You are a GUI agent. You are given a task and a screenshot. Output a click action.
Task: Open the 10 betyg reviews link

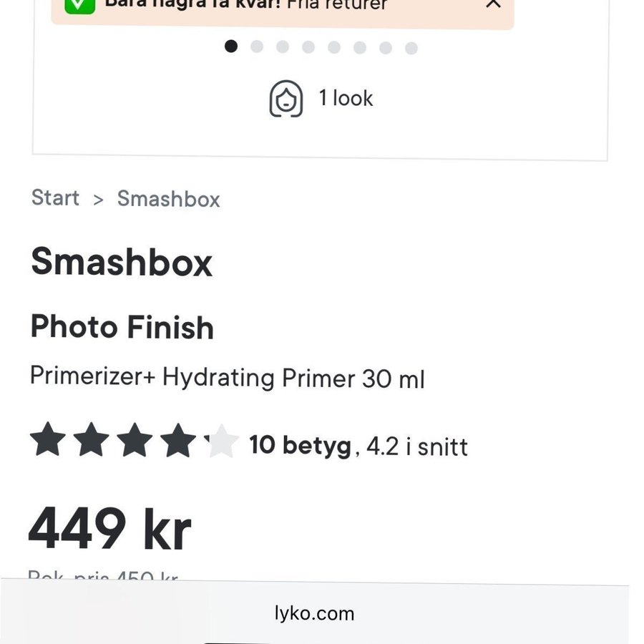pos(300,446)
